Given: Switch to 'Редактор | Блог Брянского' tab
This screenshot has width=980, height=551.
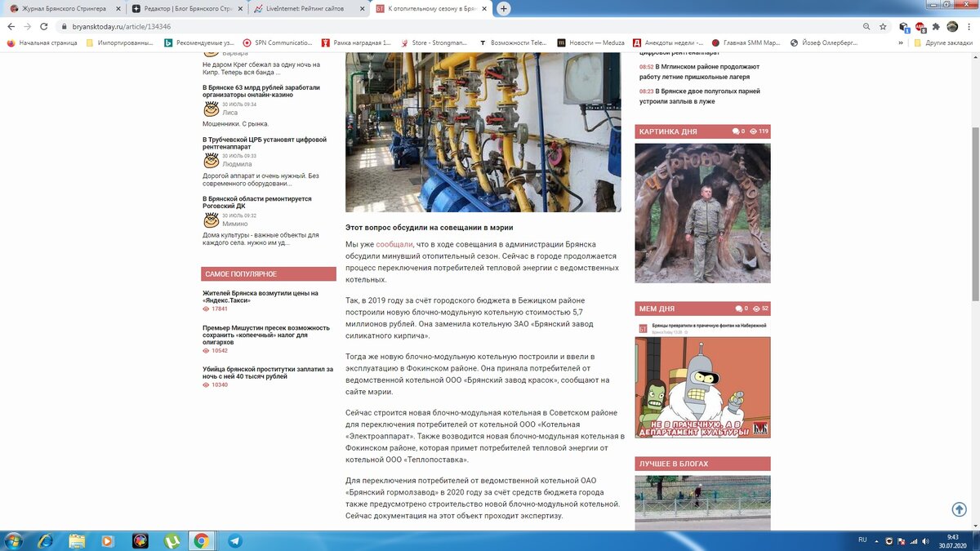Looking at the screenshot, I should point(186,8).
